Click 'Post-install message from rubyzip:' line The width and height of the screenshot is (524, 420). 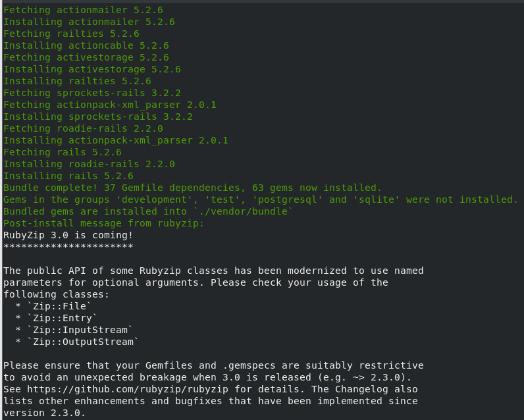(103, 223)
